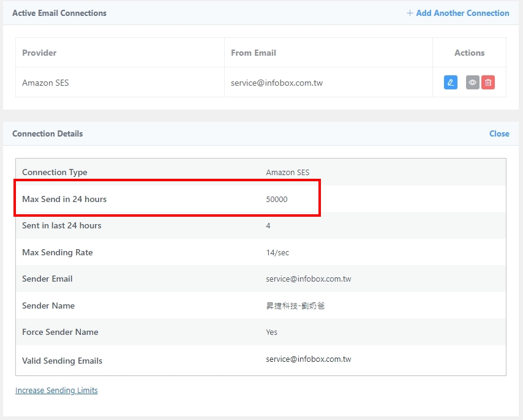The width and height of the screenshot is (523, 420).
Task: Select the sent count value 4
Action: (x=268, y=226)
